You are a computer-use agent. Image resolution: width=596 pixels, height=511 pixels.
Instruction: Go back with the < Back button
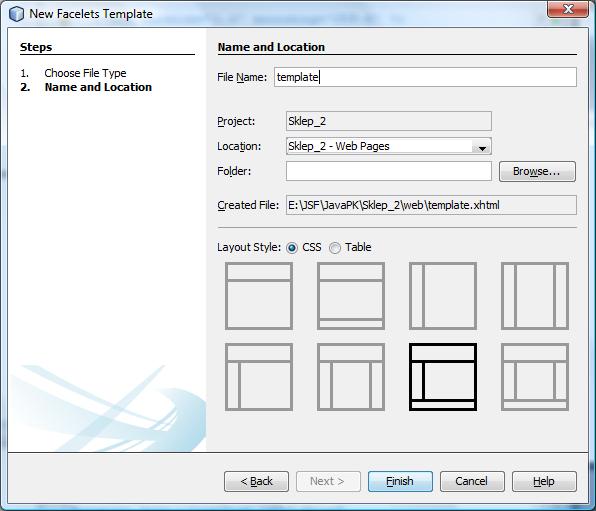click(256, 481)
